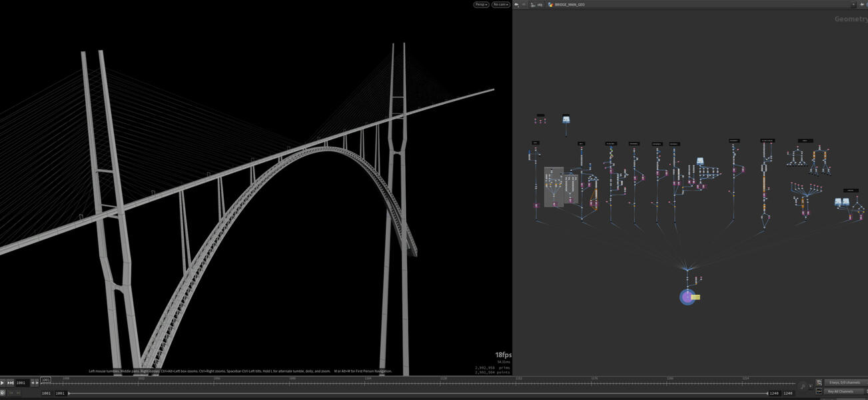Click inside the current frame input field
The height and width of the screenshot is (400, 868).
point(45,380)
